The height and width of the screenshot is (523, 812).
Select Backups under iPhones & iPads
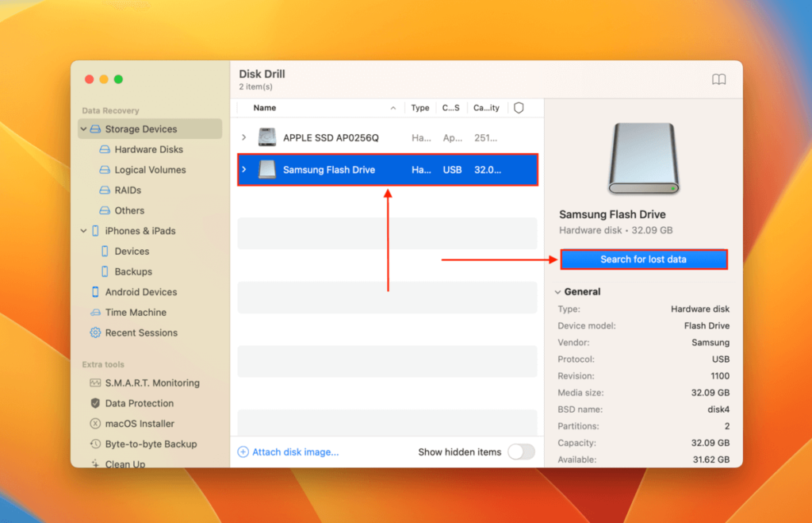132,271
